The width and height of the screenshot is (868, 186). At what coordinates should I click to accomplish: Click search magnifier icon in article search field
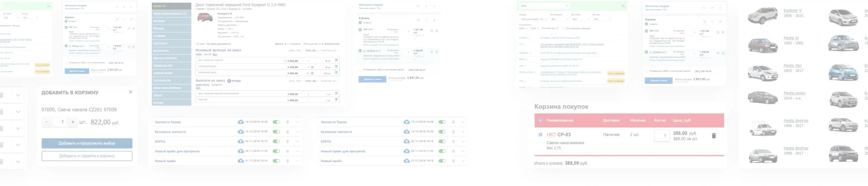566,6
